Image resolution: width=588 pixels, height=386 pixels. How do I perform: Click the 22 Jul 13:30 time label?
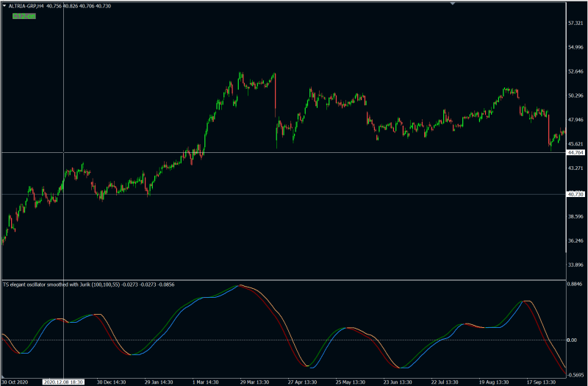click(x=445, y=382)
